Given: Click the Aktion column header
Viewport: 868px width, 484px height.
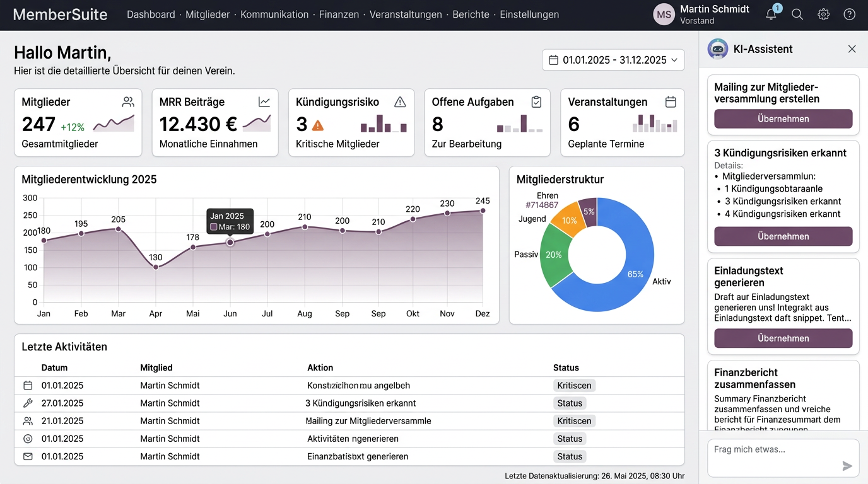Looking at the screenshot, I should point(320,367).
